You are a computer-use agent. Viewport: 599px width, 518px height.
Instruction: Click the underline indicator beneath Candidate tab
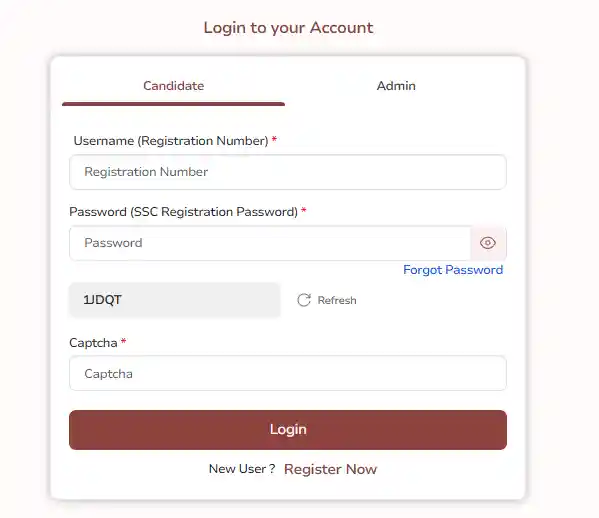[173, 104]
